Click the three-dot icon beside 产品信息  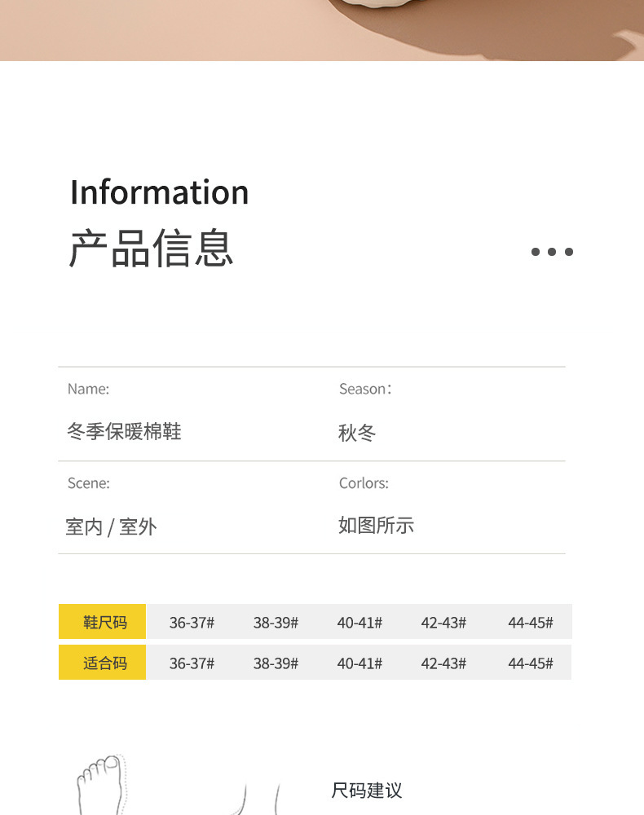pos(552,252)
